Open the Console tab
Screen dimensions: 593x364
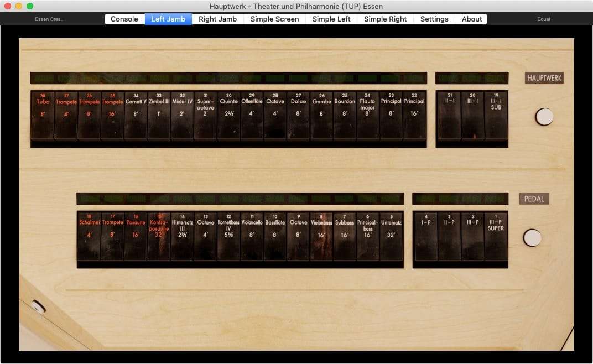pos(124,19)
